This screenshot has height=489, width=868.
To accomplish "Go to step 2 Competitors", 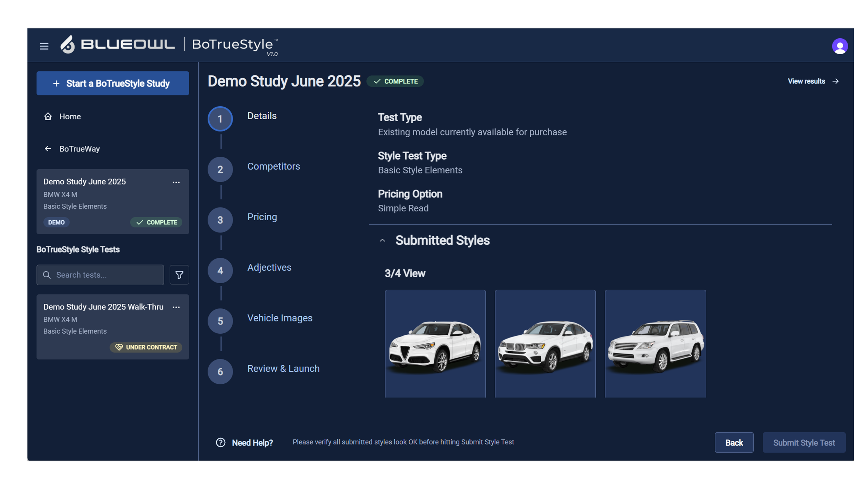I will pos(273,166).
